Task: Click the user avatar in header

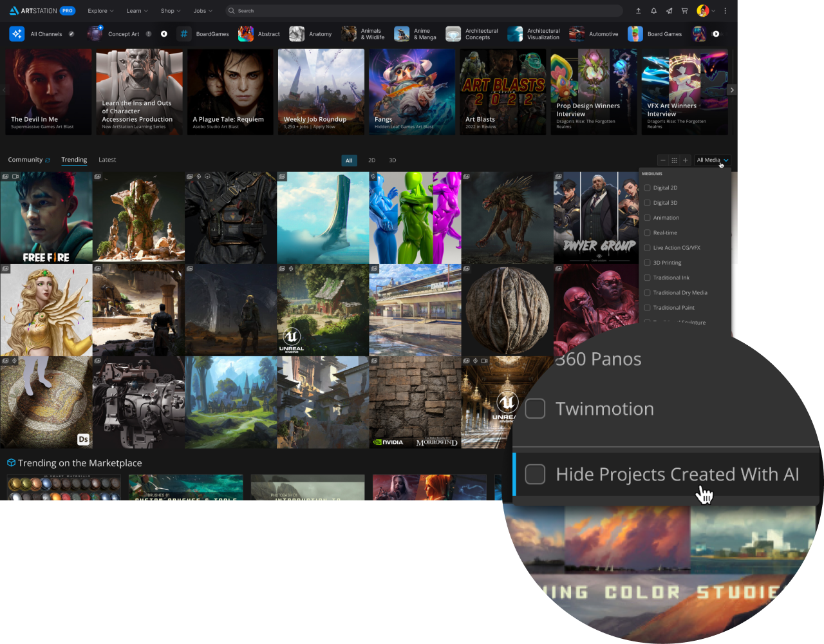Action: click(x=702, y=11)
